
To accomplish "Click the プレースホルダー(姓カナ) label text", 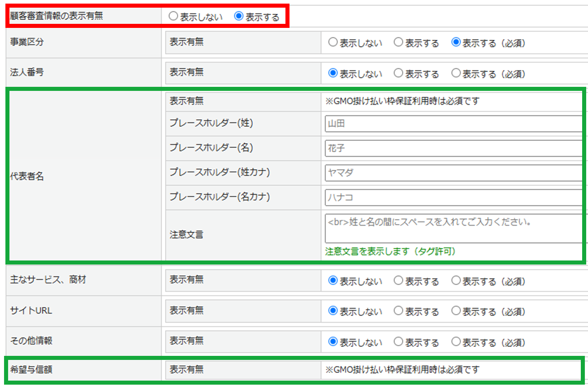I will 220,172.
